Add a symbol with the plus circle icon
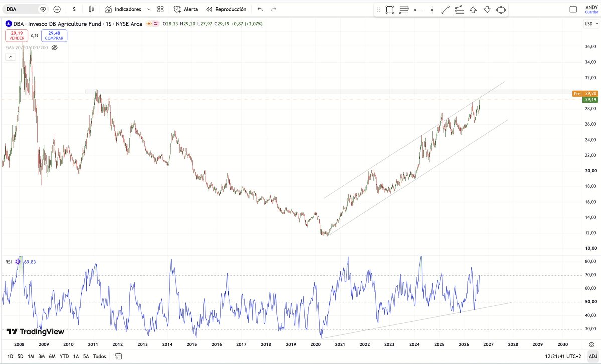The width and height of the screenshot is (601, 364). pos(57,9)
